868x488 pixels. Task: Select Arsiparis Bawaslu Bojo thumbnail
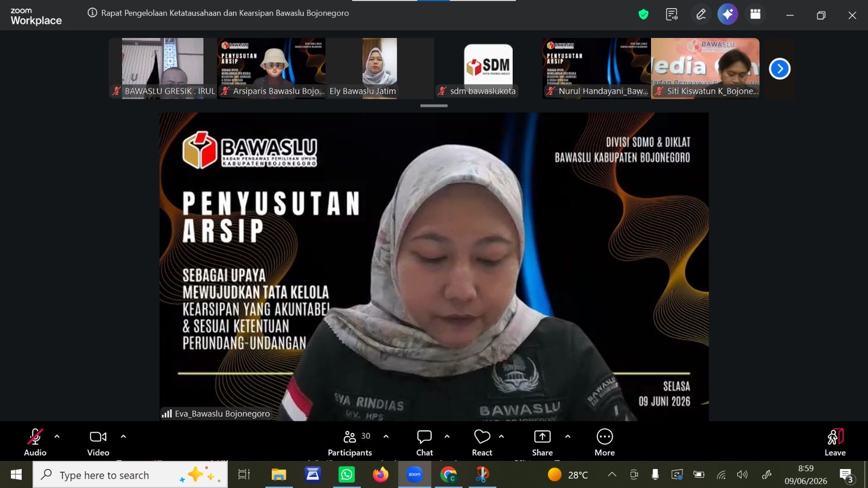271,68
